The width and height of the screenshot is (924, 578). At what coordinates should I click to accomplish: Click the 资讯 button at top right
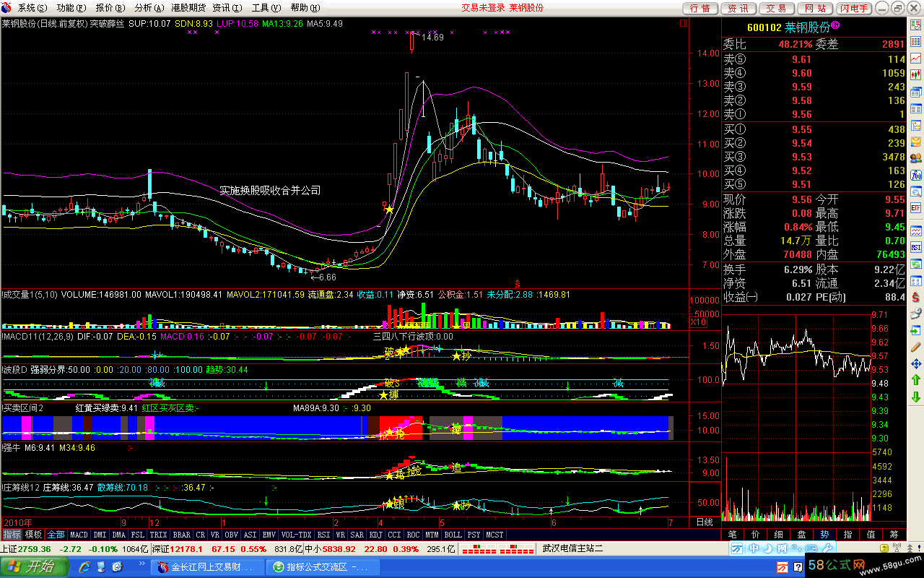click(738, 8)
